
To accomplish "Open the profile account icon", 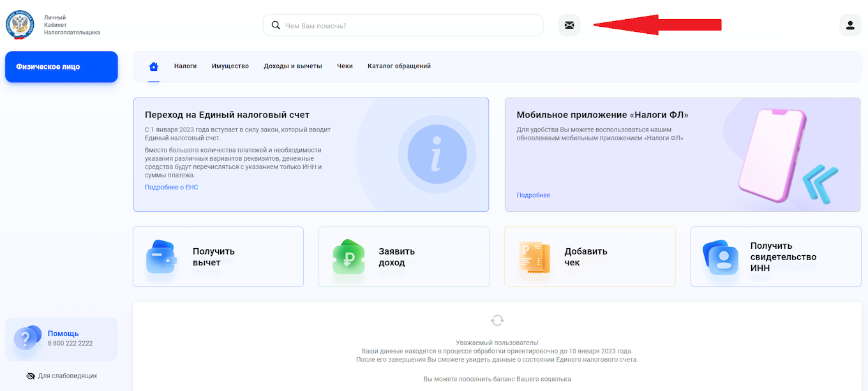I will [x=849, y=25].
